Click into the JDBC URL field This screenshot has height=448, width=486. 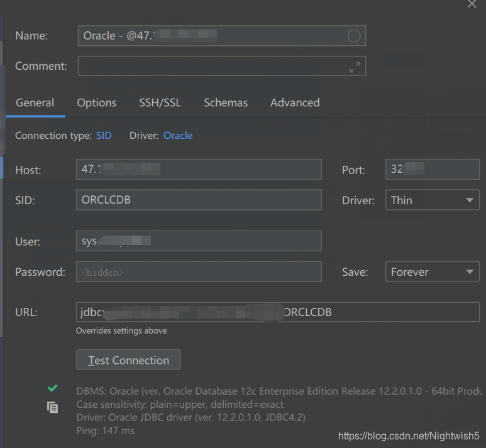pos(278,312)
